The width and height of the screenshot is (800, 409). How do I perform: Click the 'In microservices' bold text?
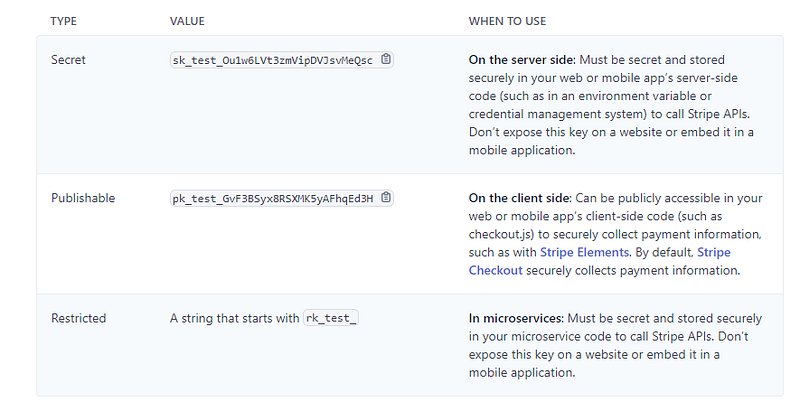coord(516,318)
